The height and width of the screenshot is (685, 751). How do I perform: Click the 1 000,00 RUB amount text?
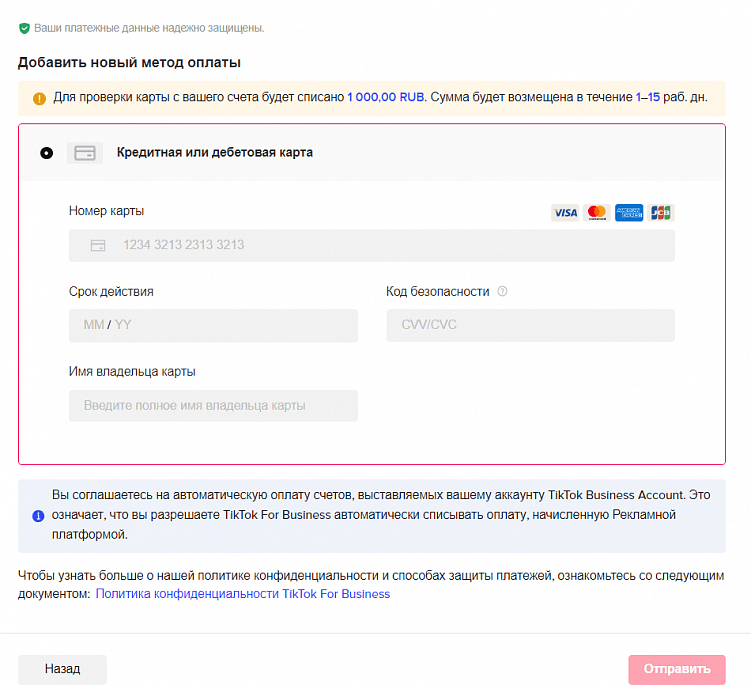pos(386,98)
